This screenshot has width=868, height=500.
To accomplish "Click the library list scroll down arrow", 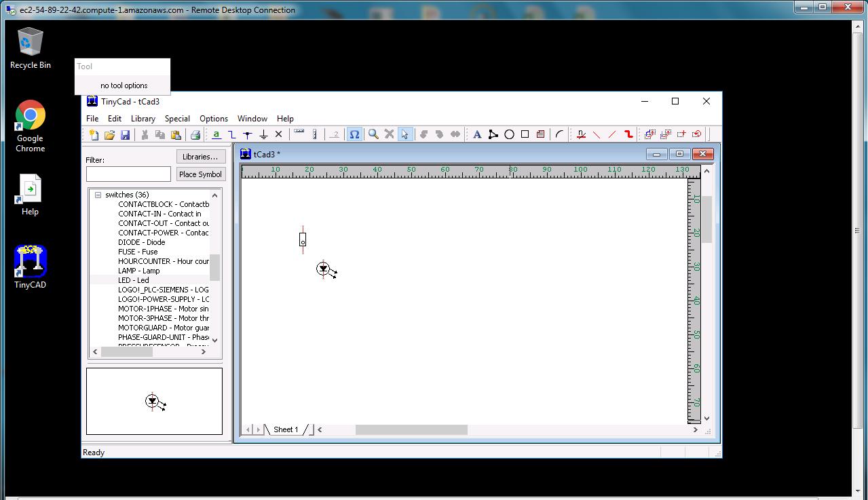I will (214, 340).
